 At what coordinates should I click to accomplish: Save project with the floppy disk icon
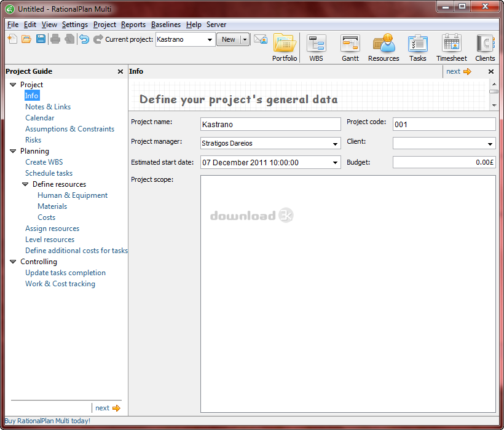41,39
